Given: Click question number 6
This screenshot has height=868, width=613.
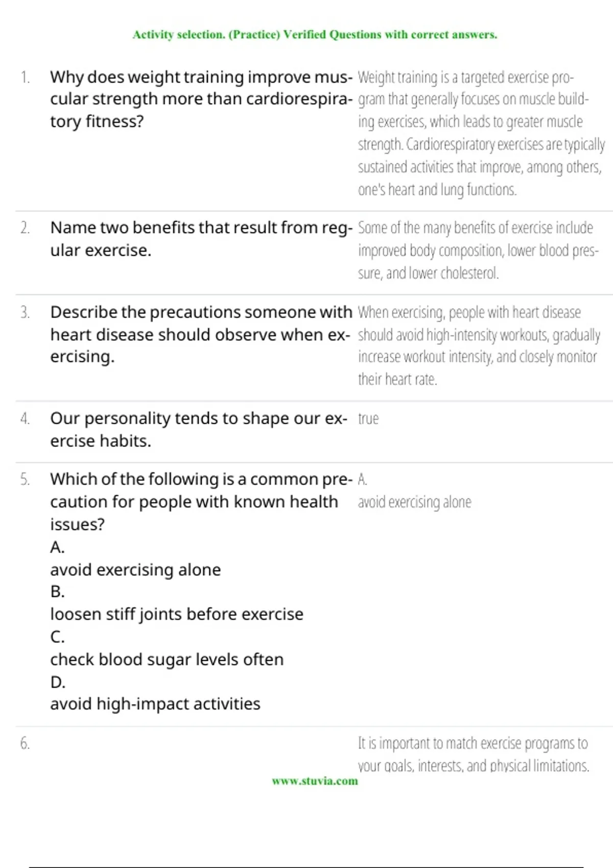Looking at the screenshot, I should tap(25, 743).
